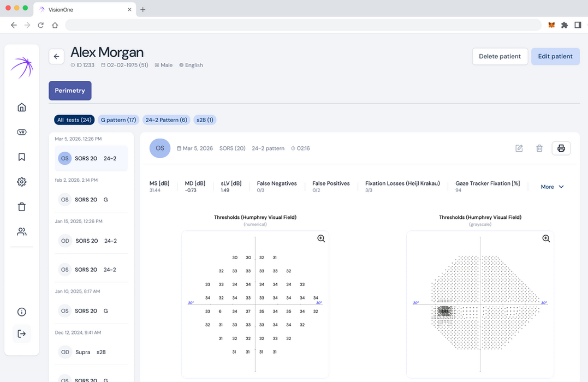Screen dimensions: 588x382
Task: Zoom into the grayscale thresholds chart
Action: 546,239
